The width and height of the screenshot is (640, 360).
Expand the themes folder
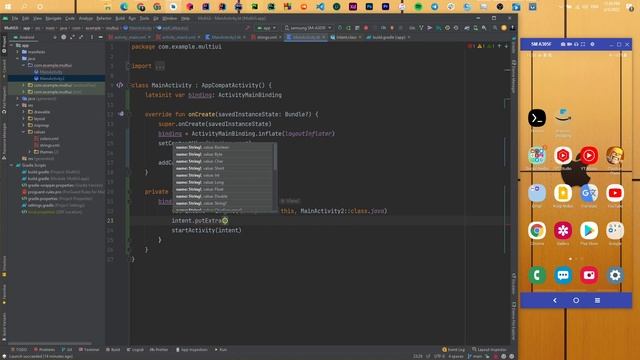click(30, 152)
